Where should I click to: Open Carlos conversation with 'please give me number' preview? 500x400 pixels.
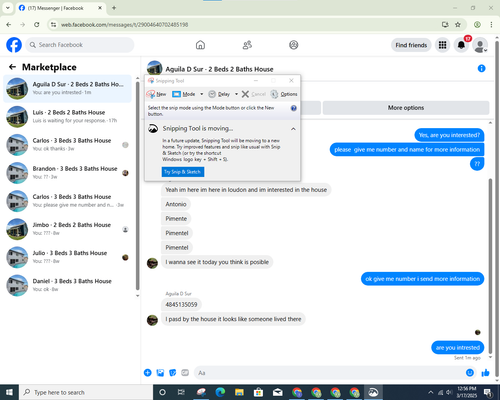67,201
